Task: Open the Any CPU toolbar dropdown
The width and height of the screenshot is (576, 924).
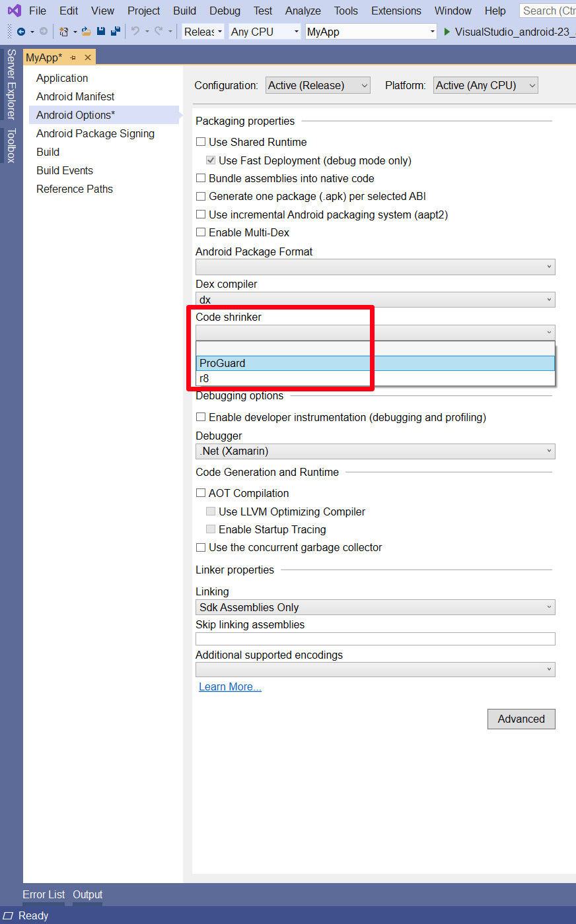Action: (x=265, y=32)
